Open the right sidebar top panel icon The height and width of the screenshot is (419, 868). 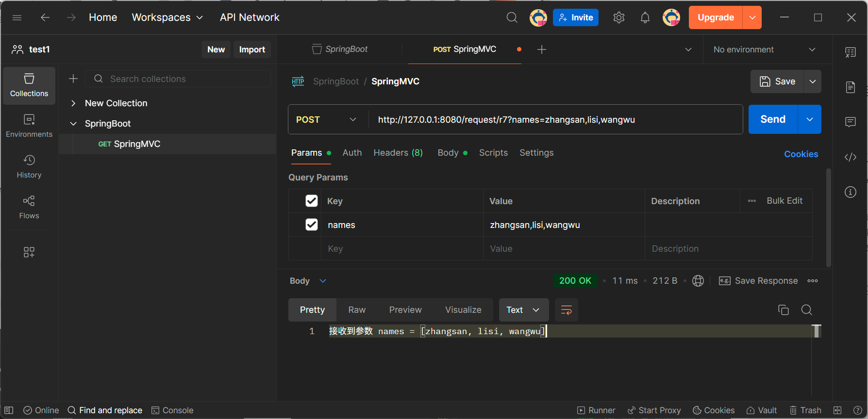tap(851, 52)
